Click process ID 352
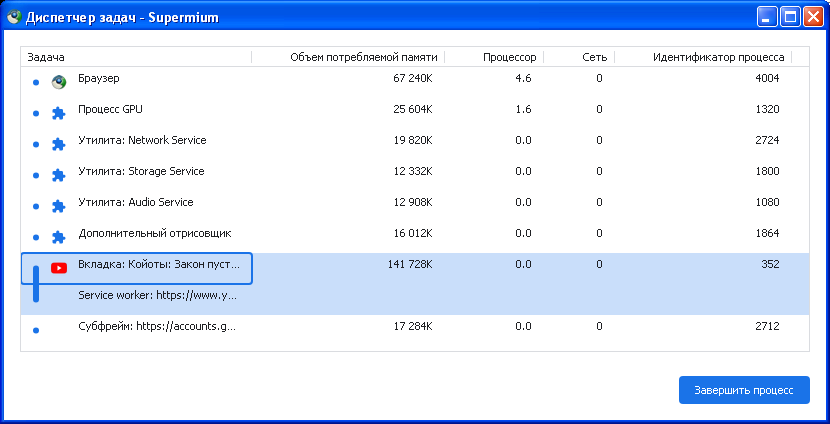Viewport: 830px width, 424px height. click(x=770, y=264)
